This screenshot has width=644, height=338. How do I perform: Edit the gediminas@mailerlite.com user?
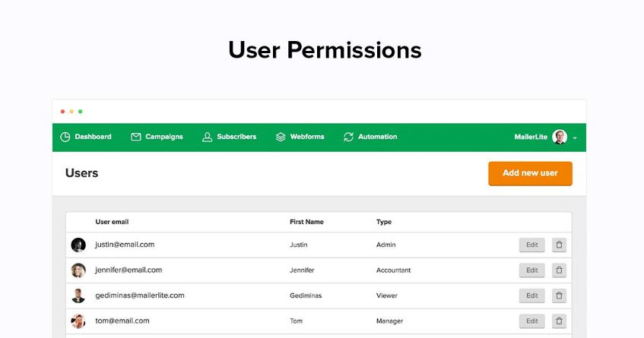tap(532, 295)
